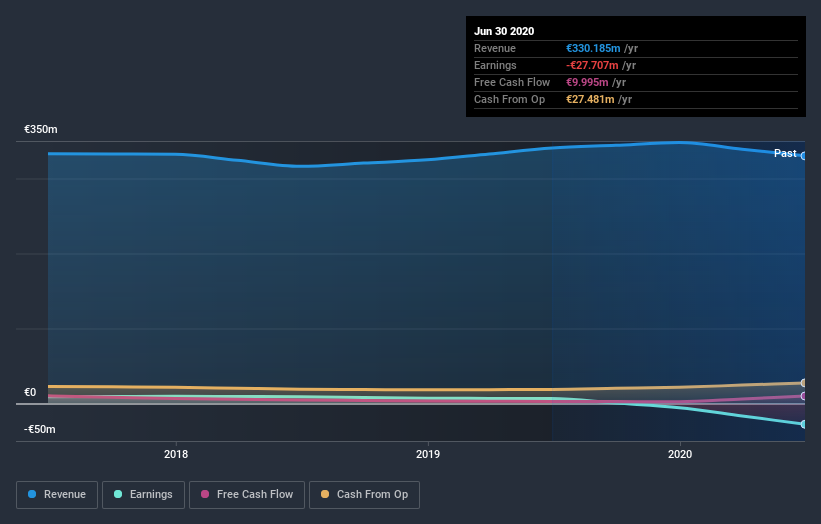Click the Jun 30 2020 tooltip date

[504, 31]
